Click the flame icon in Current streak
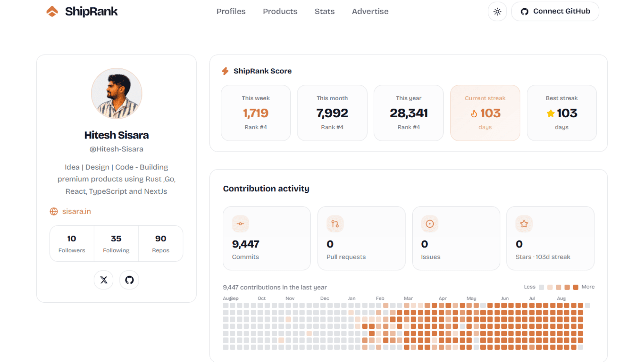644x362 pixels. (474, 114)
